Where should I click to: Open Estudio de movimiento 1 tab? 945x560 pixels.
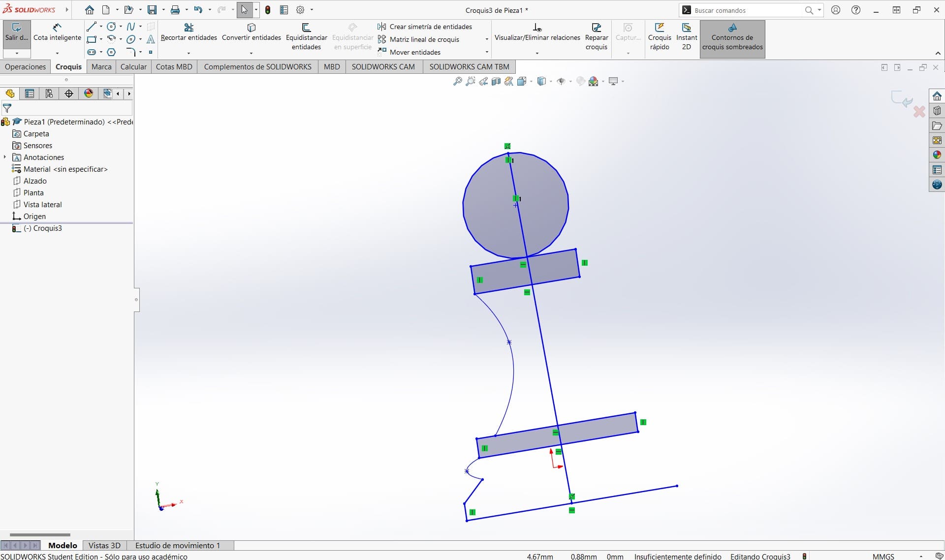click(x=178, y=545)
